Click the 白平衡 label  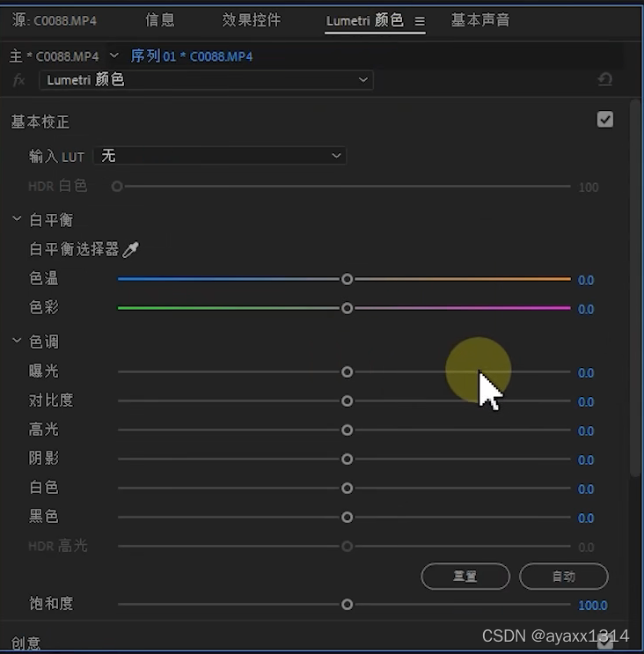(51, 220)
